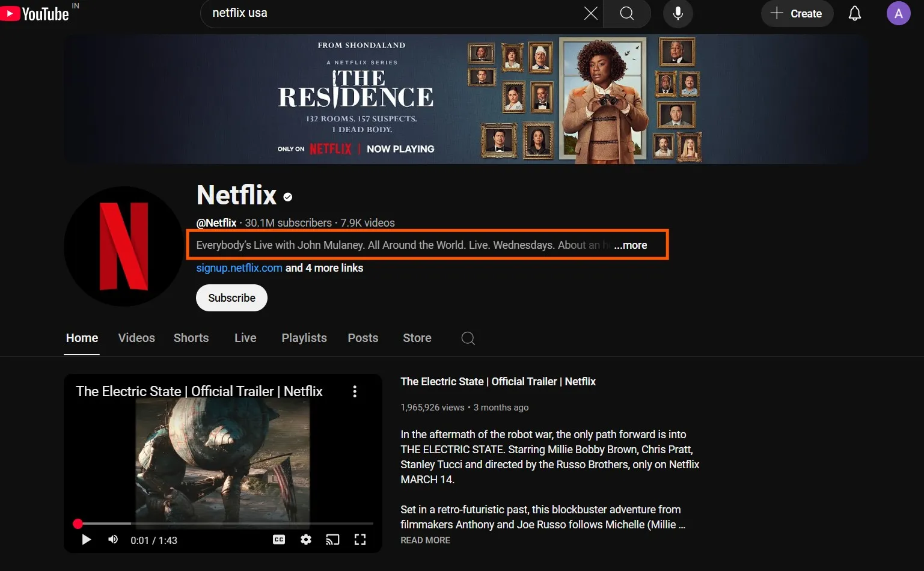Expand video description via READ MORE
924x571 pixels.
[x=425, y=540]
